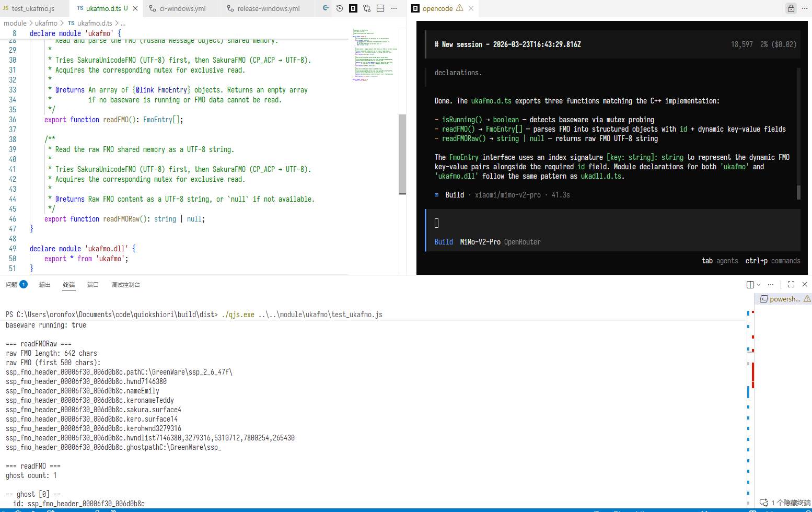The width and height of the screenshot is (812, 512).
Task: Click the editor vertical scrollbar thumb
Action: pos(402,154)
